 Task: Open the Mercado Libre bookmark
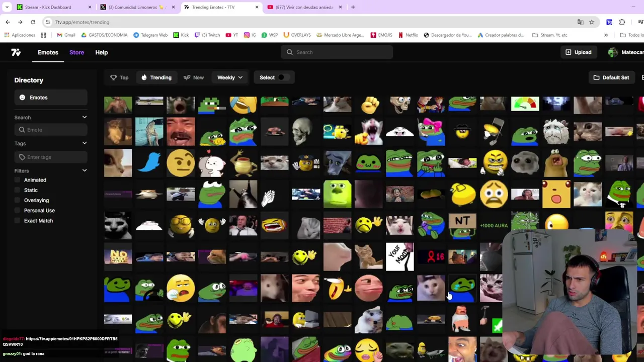coord(341,35)
